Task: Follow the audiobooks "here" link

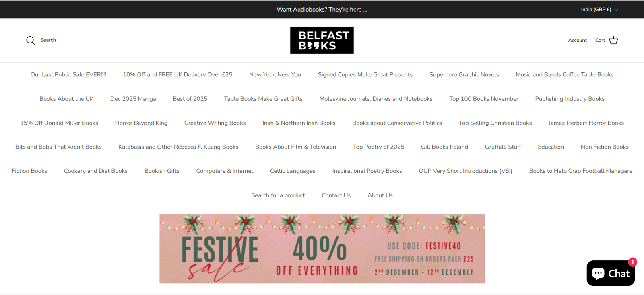Action: [x=355, y=10]
